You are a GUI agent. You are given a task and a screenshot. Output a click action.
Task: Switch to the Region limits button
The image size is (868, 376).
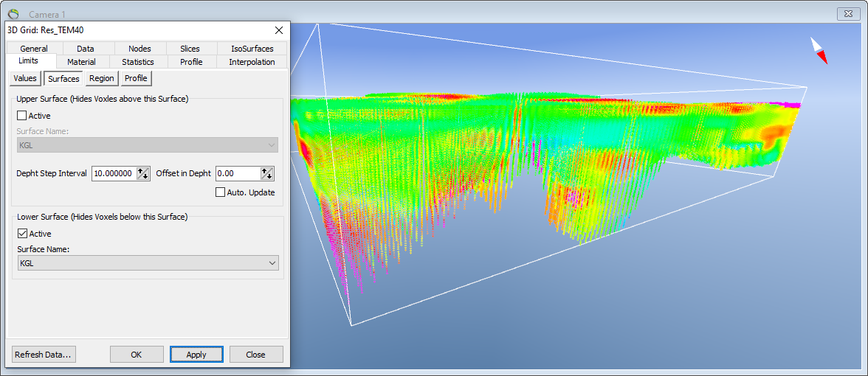point(101,78)
